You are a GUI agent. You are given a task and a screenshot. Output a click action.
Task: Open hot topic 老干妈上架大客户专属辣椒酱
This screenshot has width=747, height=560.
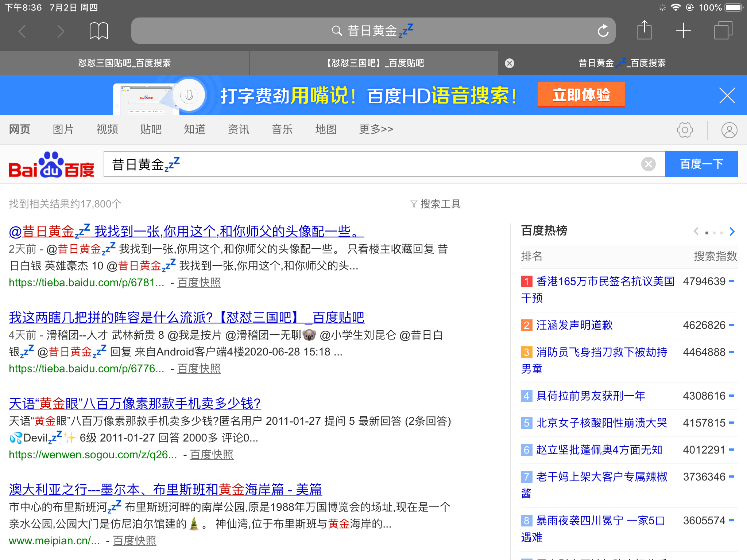pyautogui.click(x=594, y=485)
